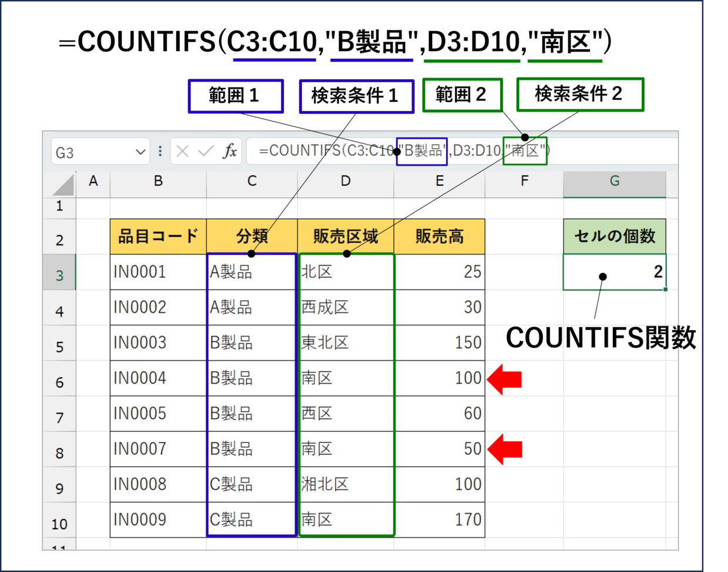
Task: Click the Name Box showing G3
Action: (x=100, y=152)
